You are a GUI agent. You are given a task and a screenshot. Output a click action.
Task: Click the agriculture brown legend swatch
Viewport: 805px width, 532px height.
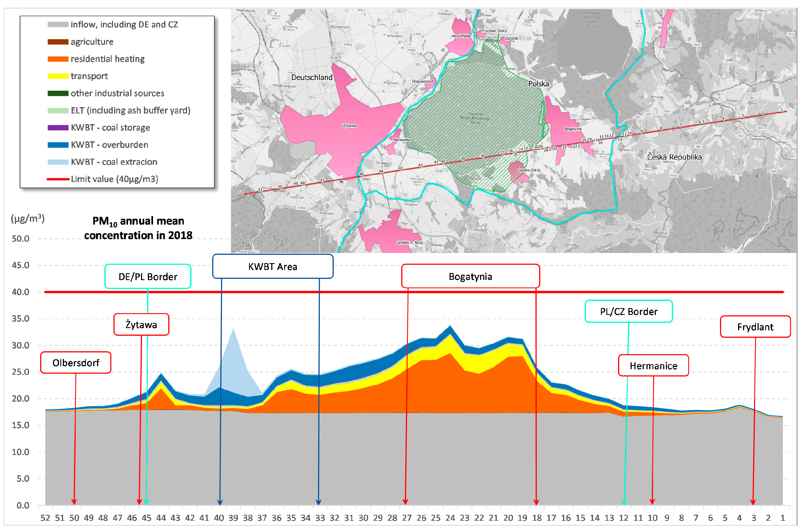[x=58, y=42]
